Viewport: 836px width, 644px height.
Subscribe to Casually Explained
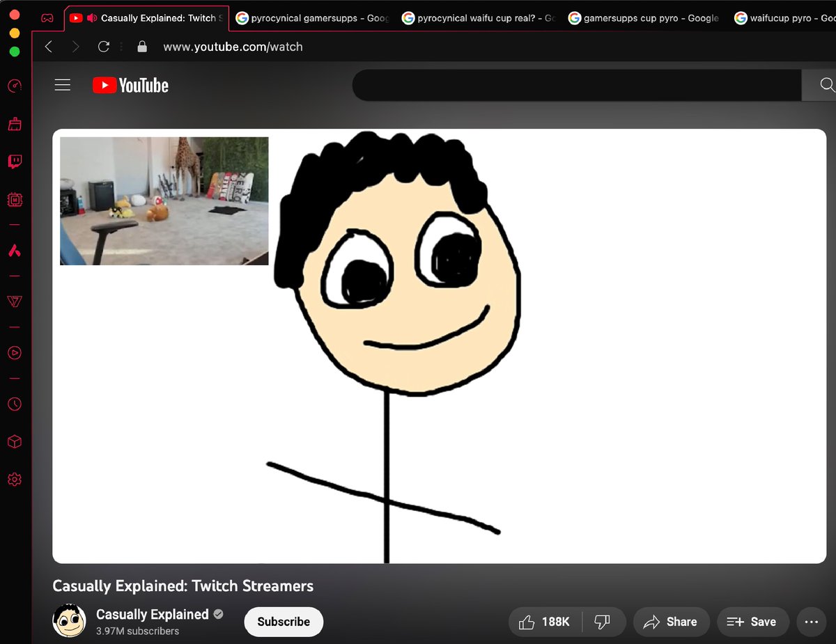(284, 622)
